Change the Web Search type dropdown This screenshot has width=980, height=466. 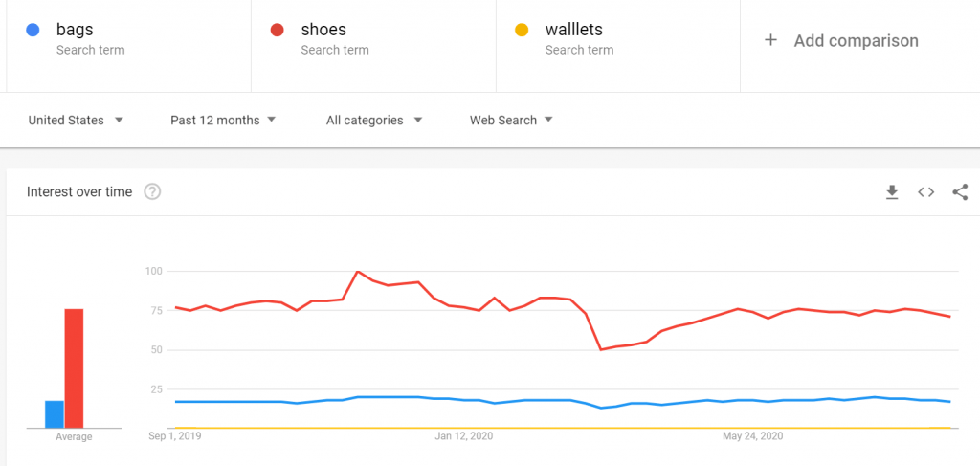tap(511, 120)
